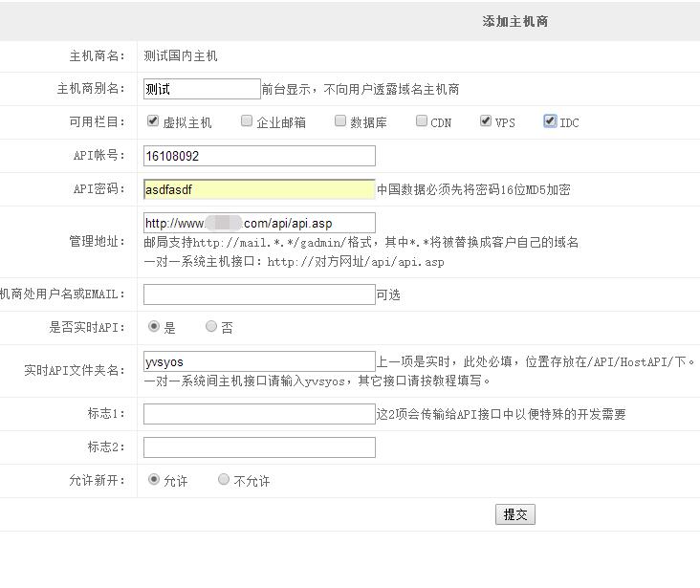Uncheck the VPS checkbox
This screenshot has width=700, height=588.
click(486, 121)
